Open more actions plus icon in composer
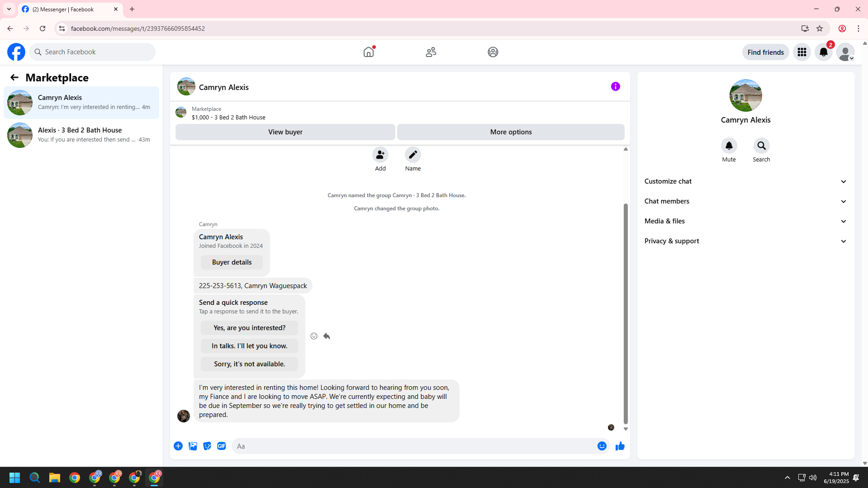Screen dimensions: 868x488 (x=178, y=446)
